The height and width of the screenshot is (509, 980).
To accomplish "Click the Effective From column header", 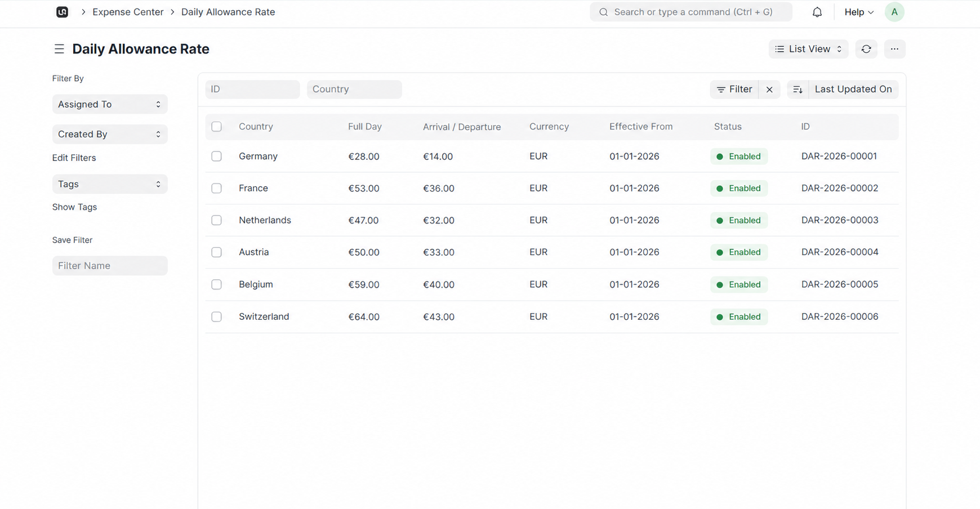I will tap(641, 127).
